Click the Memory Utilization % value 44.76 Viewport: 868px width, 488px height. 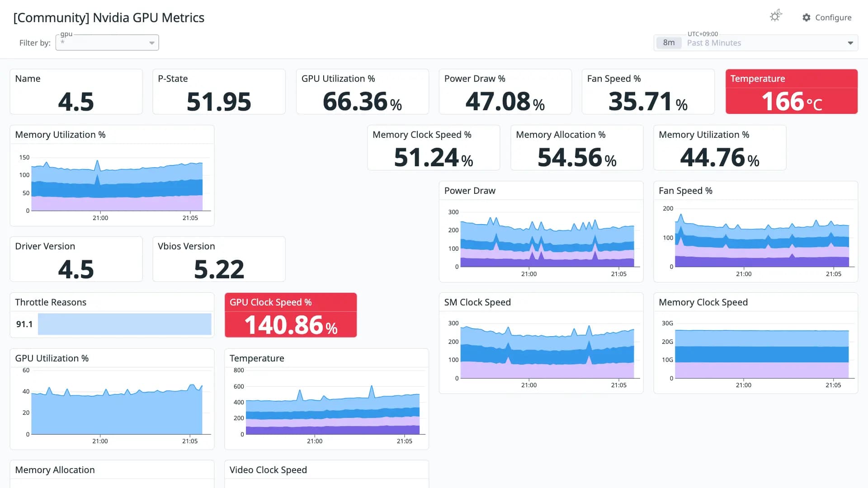pyautogui.click(x=720, y=157)
